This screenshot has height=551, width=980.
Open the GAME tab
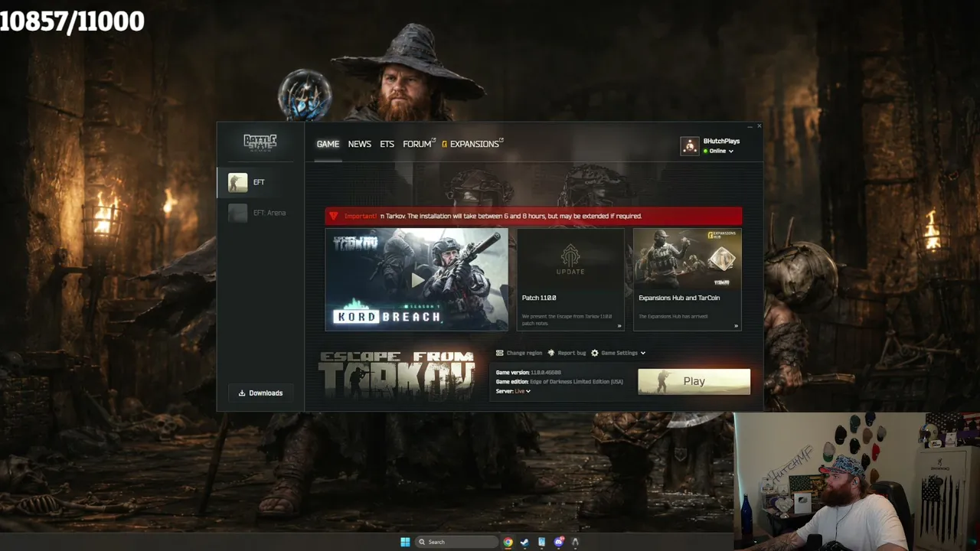tap(328, 144)
